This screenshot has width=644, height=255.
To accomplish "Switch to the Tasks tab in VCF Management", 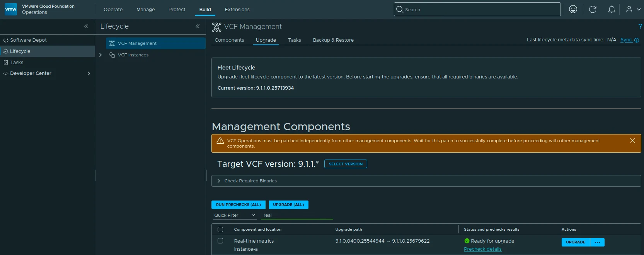I will click(x=294, y=40).
